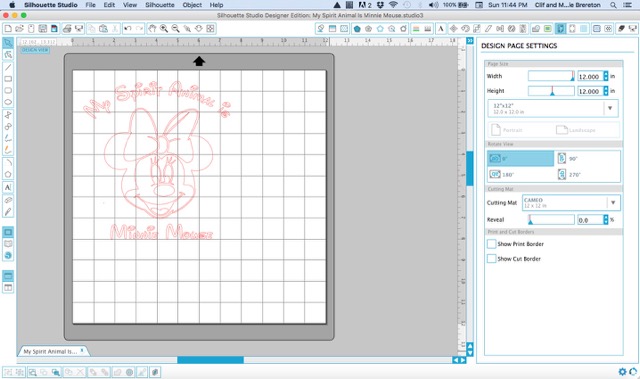Image resolution: width=640 pixels, height=379 pixels.
Task: Select the Eraser tool in left toolbar
Action: (8, 200)
